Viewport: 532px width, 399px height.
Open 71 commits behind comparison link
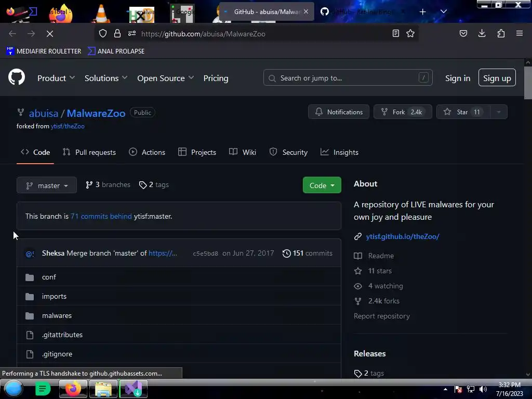point(101,216)
